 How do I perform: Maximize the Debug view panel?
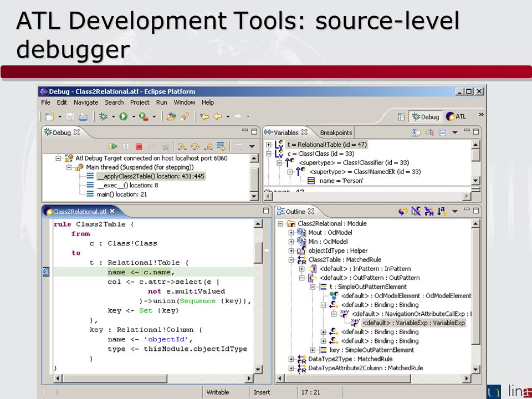(254, 131)
